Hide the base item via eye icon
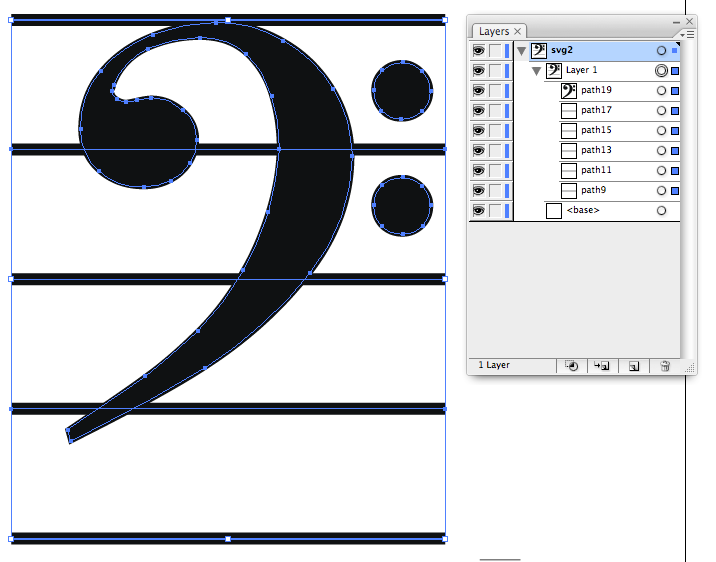This screenshot has height=562, width=716. click(x=479, y=210)
